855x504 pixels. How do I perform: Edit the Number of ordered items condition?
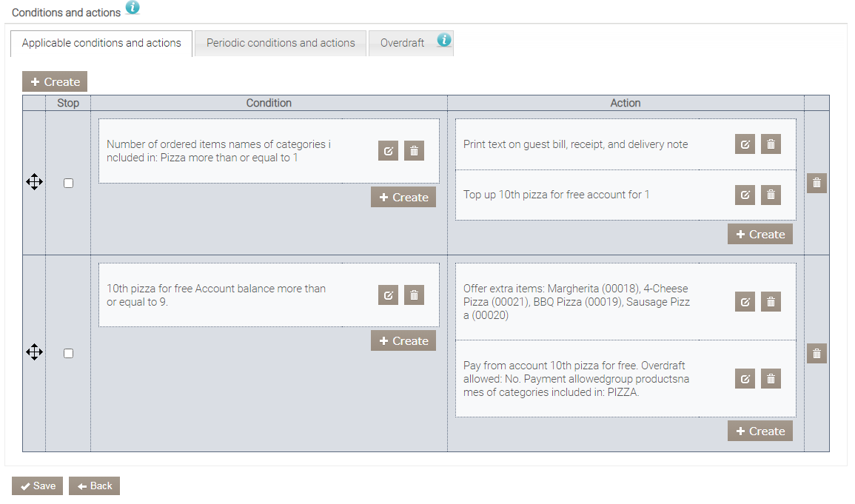[x=388, y=151]
